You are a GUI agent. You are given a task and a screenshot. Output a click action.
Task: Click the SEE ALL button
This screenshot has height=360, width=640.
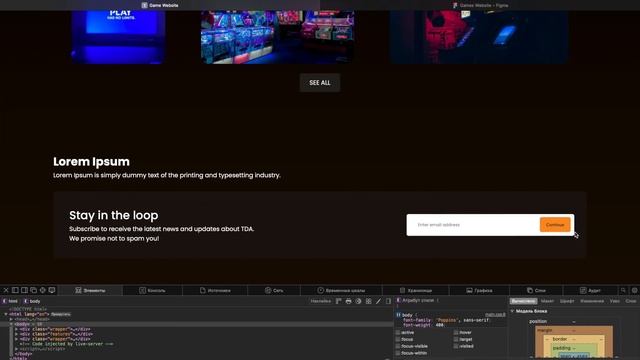click(320, 82)
